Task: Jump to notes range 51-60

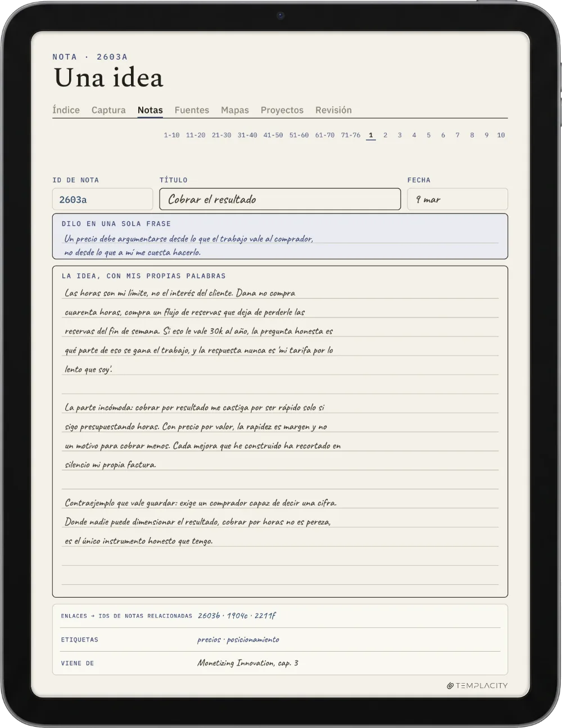Action: pos(299,135)
